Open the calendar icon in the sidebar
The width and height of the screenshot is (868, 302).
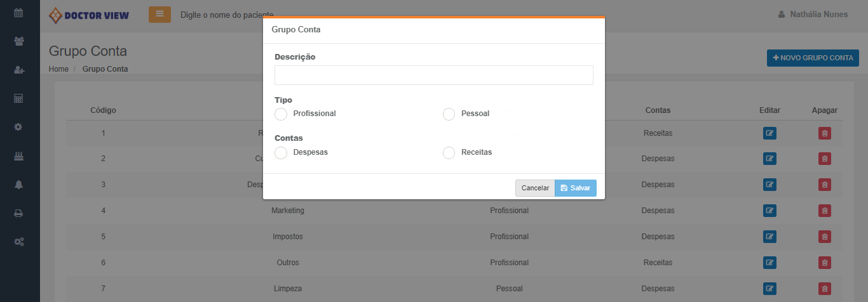coord(19,13)
